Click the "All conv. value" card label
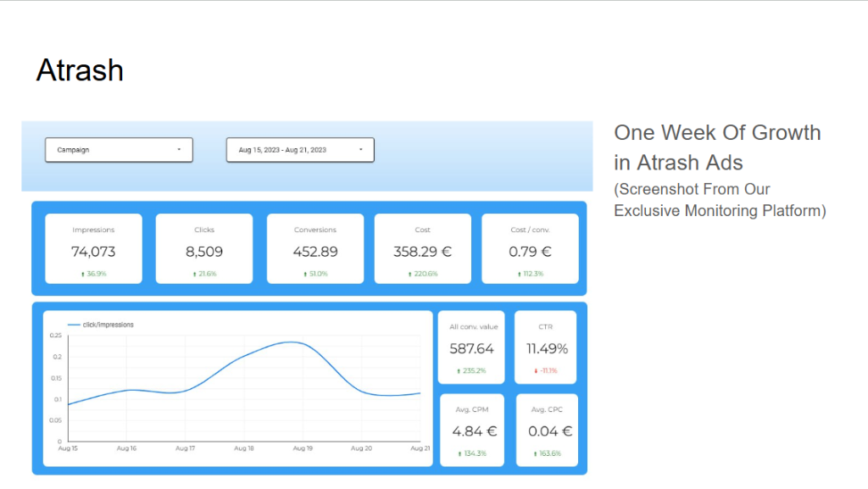This screenshot has height=489, width=868. [473, 327]
